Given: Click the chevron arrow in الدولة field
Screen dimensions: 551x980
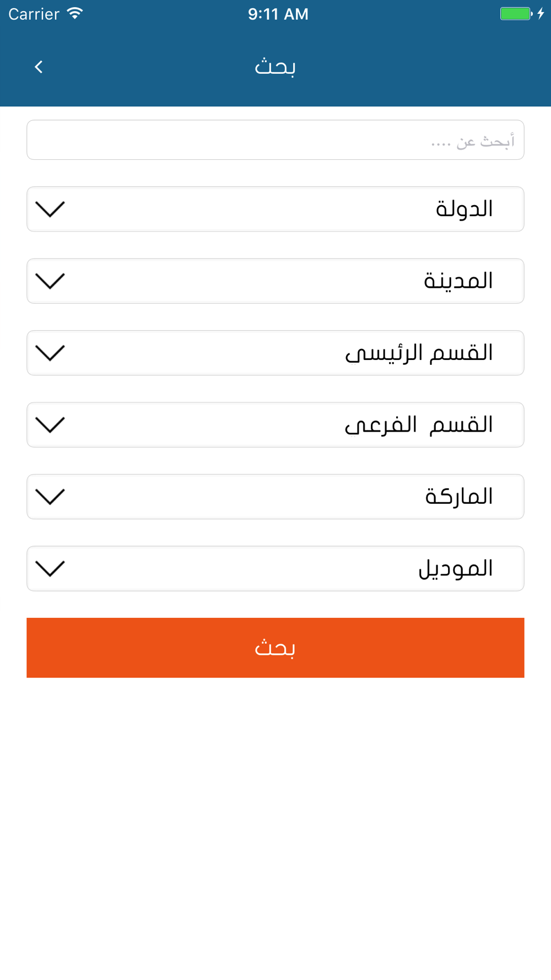Looking at the screenshot, I should pos(50,209).
